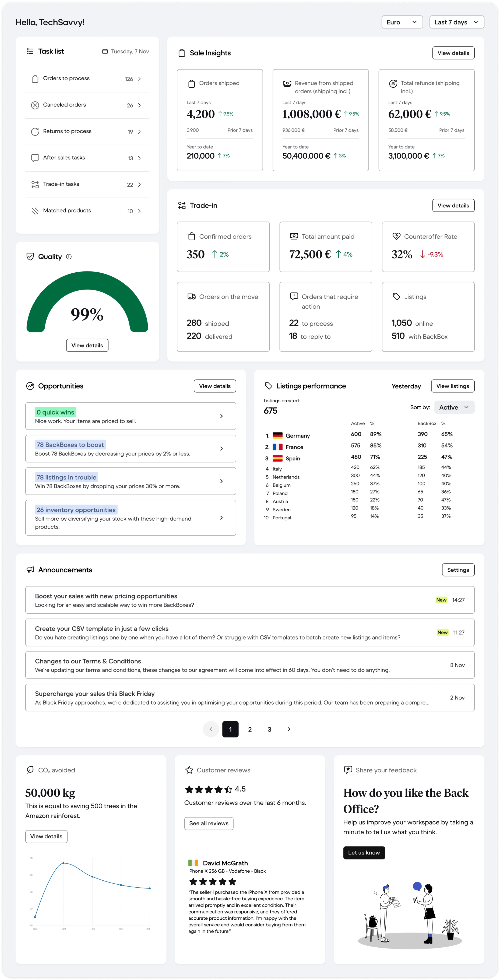The image size is (500, 980).
Task: Click the 78 listings in trouble card
Action: coord(131,481)
